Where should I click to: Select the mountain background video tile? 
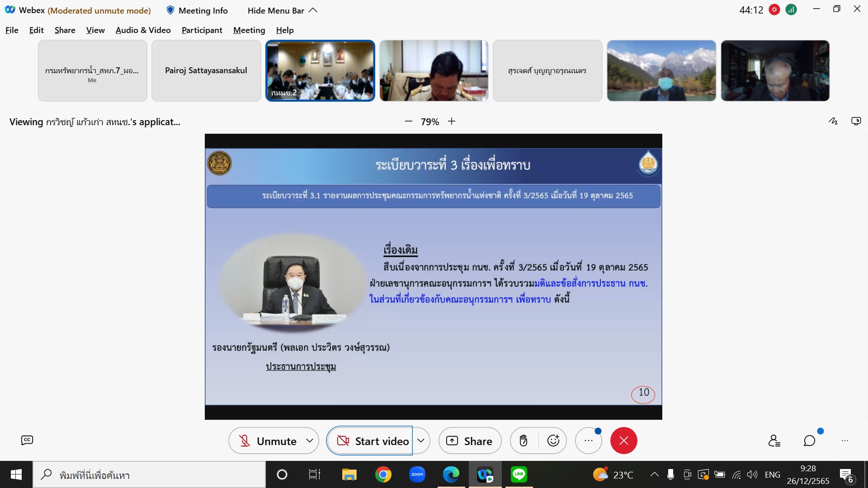click(x=661, y=70)
